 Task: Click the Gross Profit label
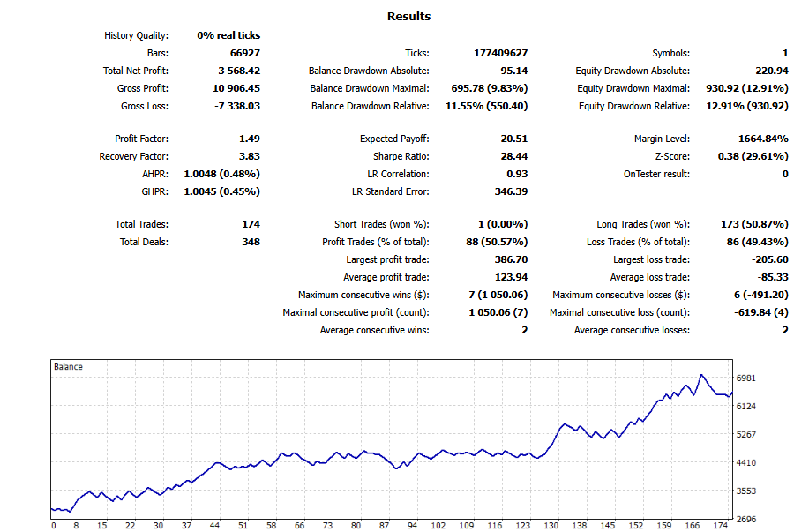point(142,89)
